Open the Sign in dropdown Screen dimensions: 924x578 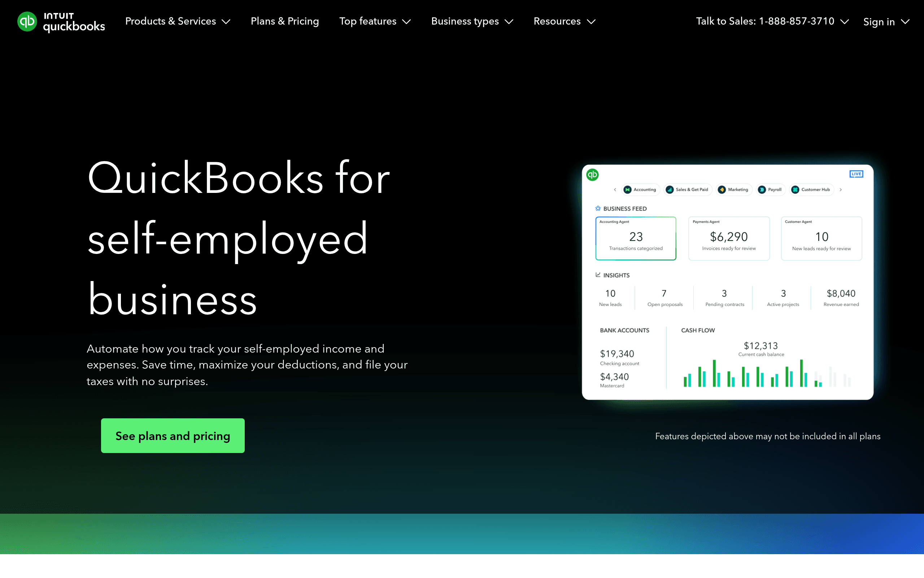click(886, 22)
